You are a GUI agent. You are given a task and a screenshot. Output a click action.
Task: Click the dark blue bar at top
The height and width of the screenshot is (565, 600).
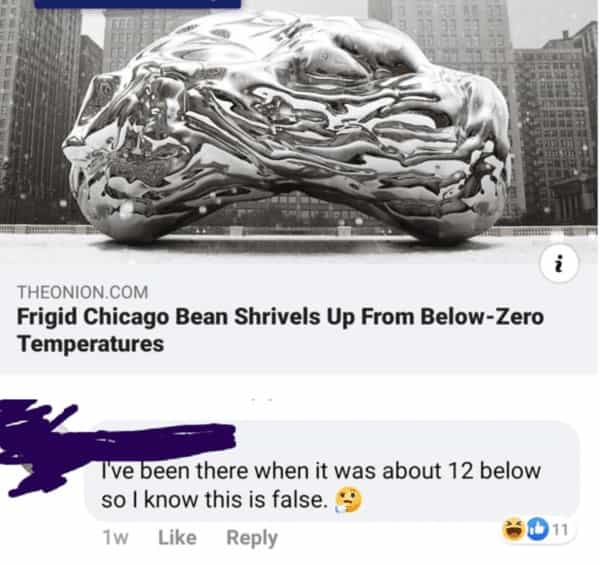pyautogui.click(x=138, y=4)
